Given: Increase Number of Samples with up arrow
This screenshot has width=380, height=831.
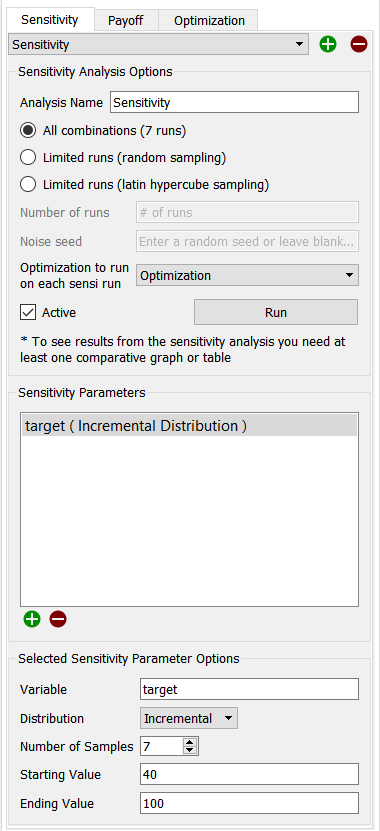Looking at the screenshot, I should click(x=190, y=742).
